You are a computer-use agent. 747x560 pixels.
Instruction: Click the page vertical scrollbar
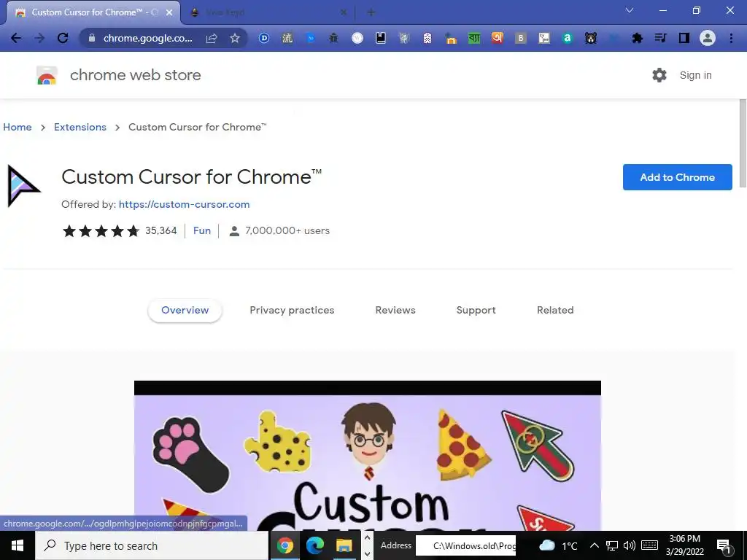tap(743, 143)
